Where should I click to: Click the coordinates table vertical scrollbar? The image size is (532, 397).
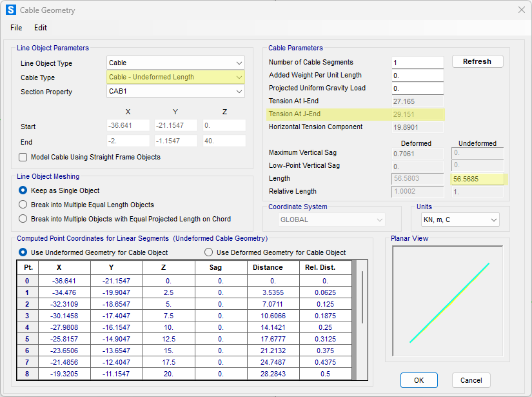click(x=362, y=297)
